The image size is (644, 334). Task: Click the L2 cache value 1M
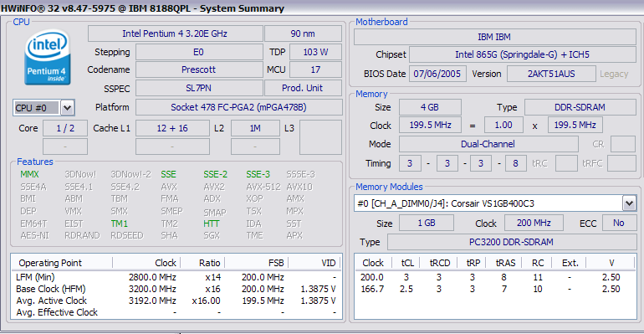(x=255, y=128)
